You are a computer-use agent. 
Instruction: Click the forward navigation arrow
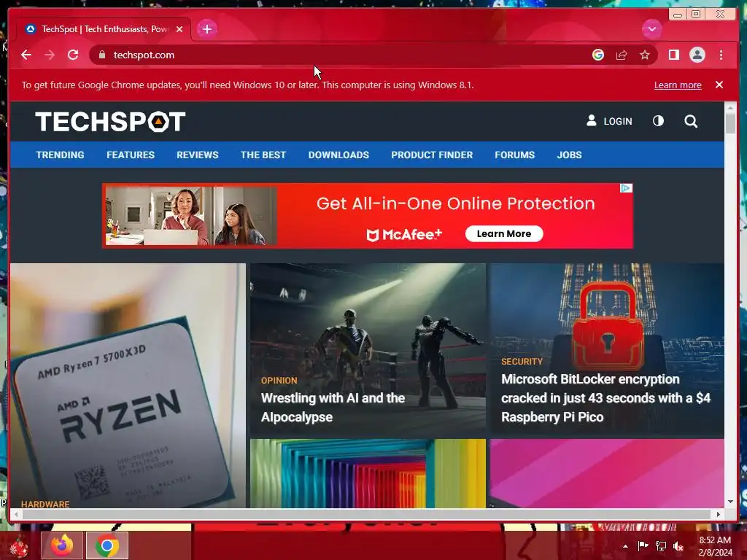[50, 55]
